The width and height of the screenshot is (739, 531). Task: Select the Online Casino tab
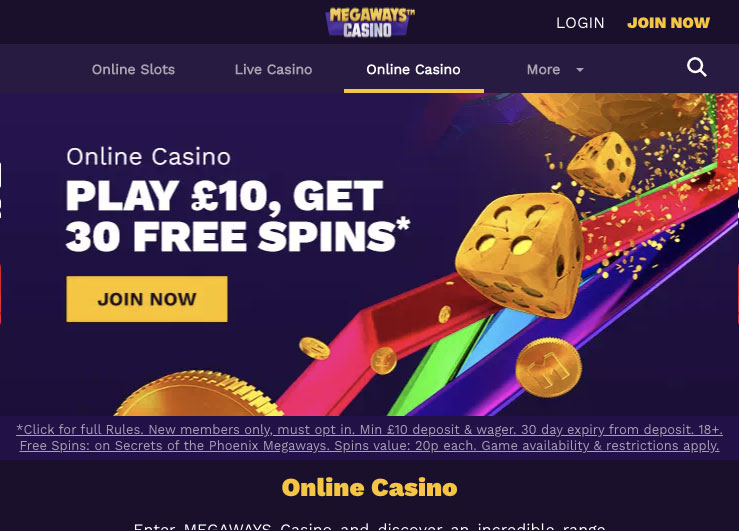coord(413,70)
